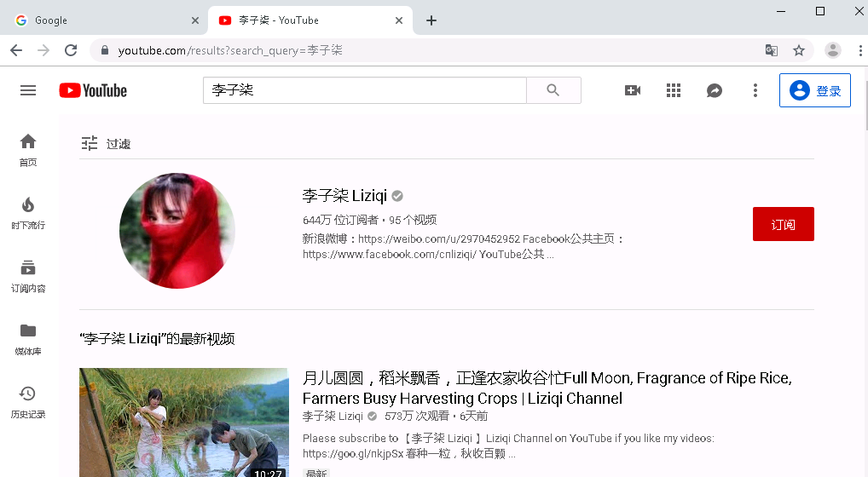Click 李子柒 Liziqi uploader name under video
Image resolution: width=868 pixels, height=477 pixels.
pyautogui.click(x=333, y=417)
